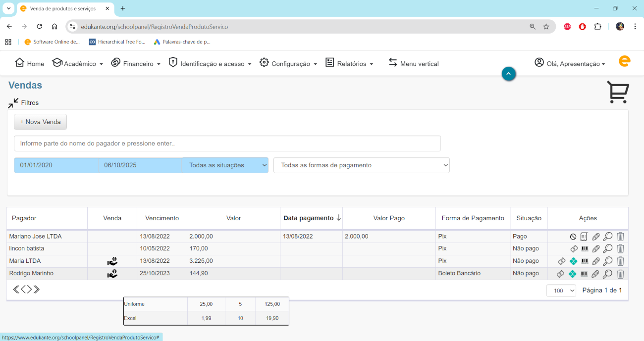The image size is (644, 341).
Task: Switch to Menu vertical layout
Action: [x=414, y=63]
